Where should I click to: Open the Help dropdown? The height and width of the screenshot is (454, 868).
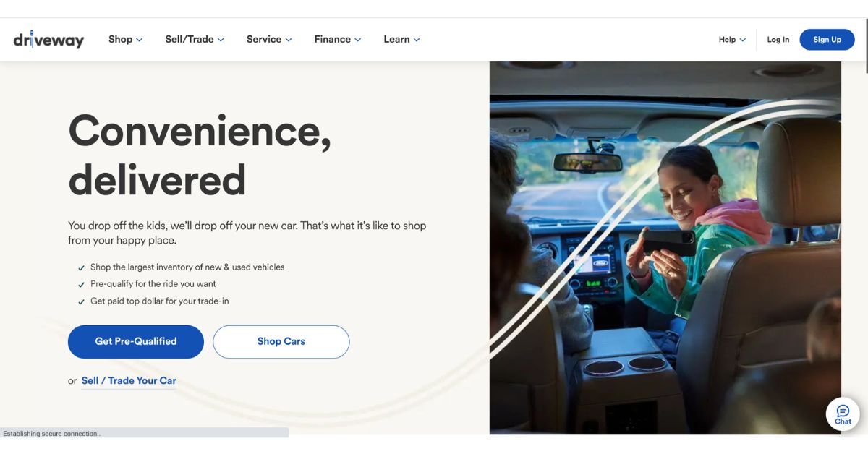tap(732, 40)
